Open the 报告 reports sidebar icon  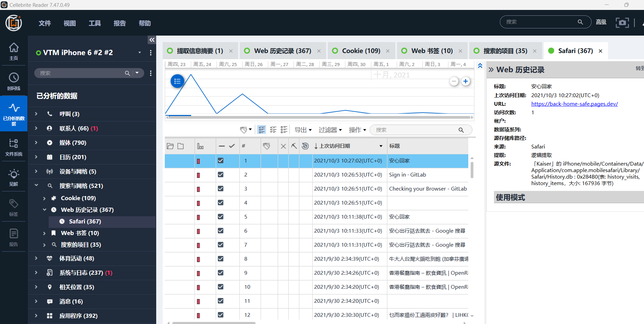point(14,237)
